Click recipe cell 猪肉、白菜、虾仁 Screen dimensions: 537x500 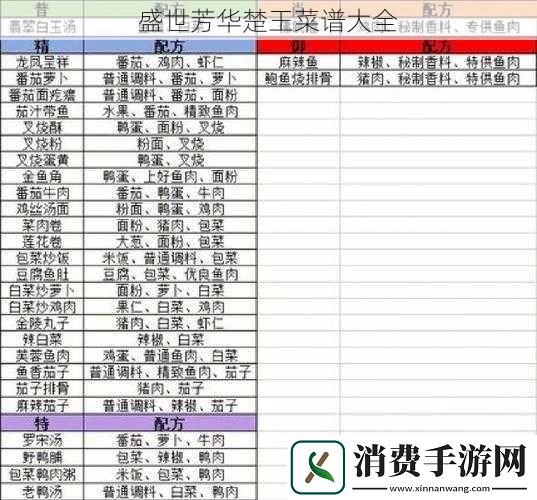170,323
